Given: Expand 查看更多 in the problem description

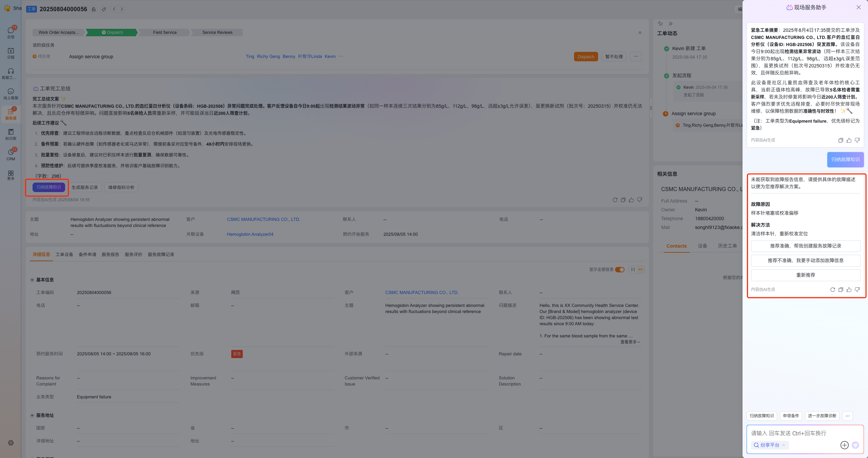Looking at the screenshot, I should coord(630,342).
